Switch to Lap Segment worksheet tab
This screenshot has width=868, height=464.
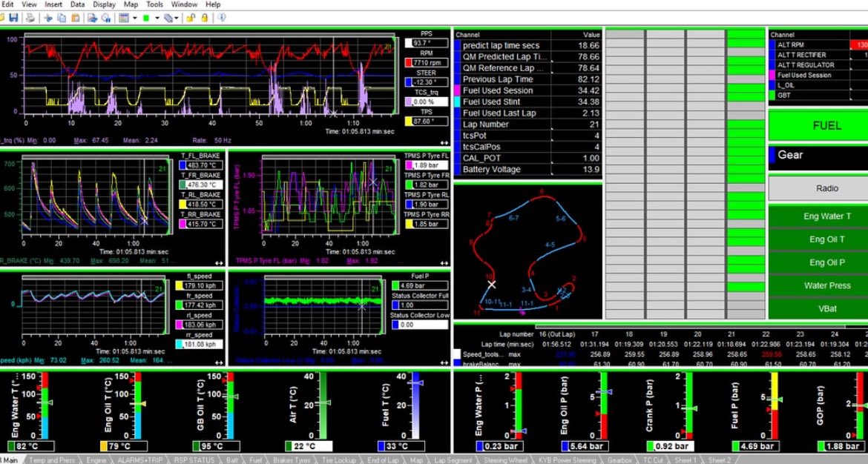coord(453,460)
